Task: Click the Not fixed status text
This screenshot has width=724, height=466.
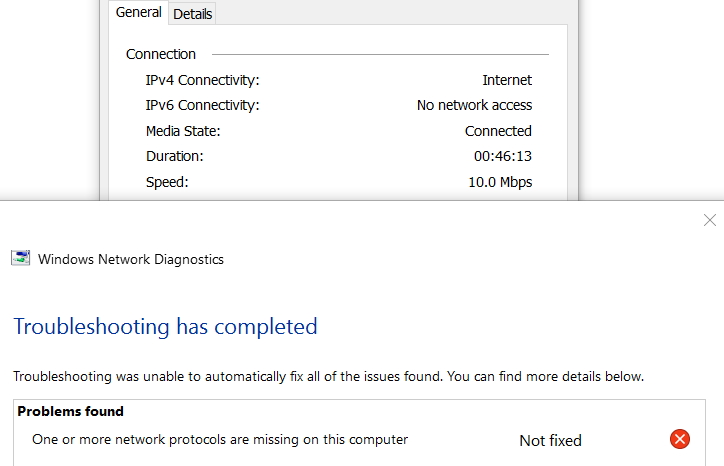Action: click(550, 441)
